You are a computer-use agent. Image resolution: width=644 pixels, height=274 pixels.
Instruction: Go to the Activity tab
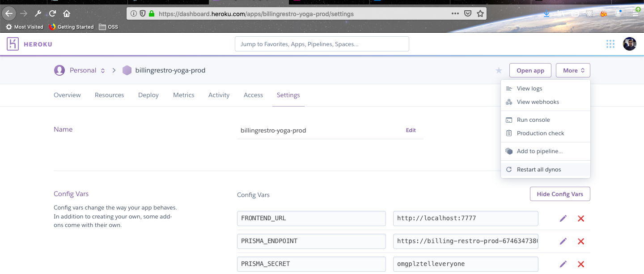pyautogui.click(x=219, y=95)
